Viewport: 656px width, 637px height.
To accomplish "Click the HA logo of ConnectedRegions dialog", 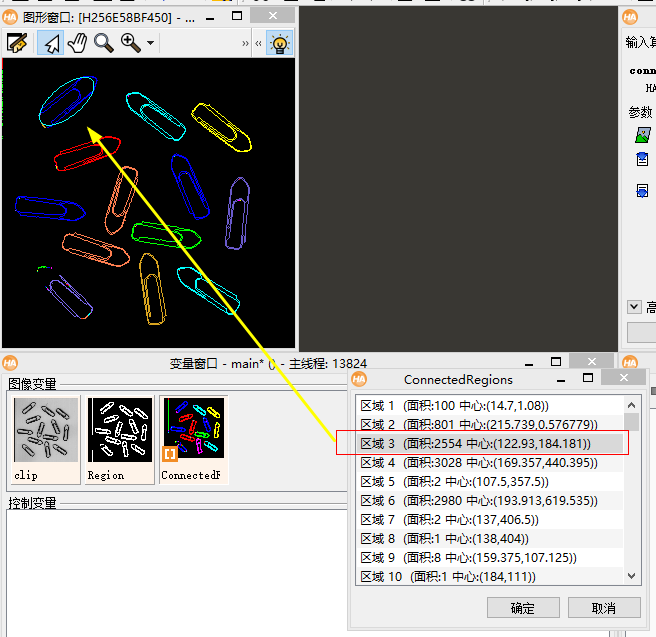I will coord(359,379).
